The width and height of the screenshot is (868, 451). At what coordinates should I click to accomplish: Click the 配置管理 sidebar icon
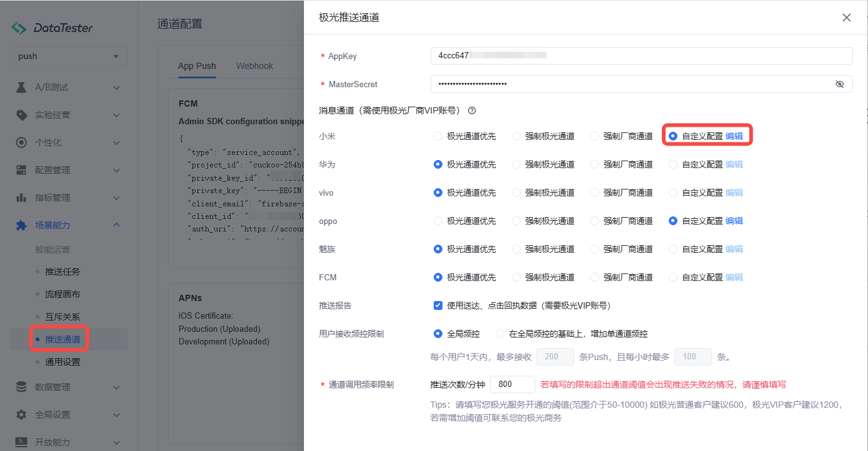point(21,171)
